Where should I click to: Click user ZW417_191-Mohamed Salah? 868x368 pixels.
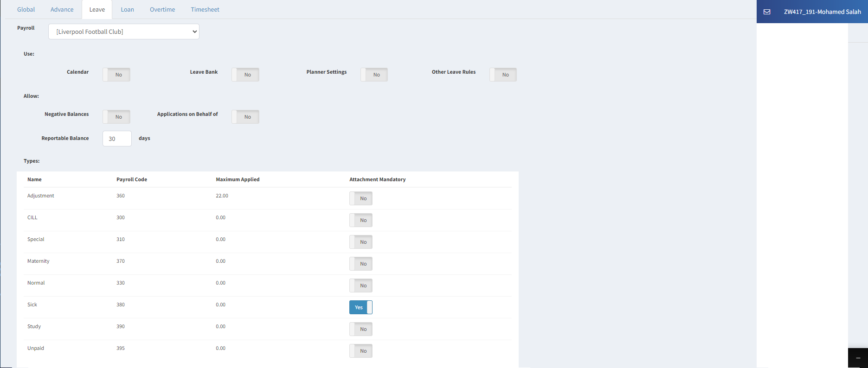(x=822, y=12)
